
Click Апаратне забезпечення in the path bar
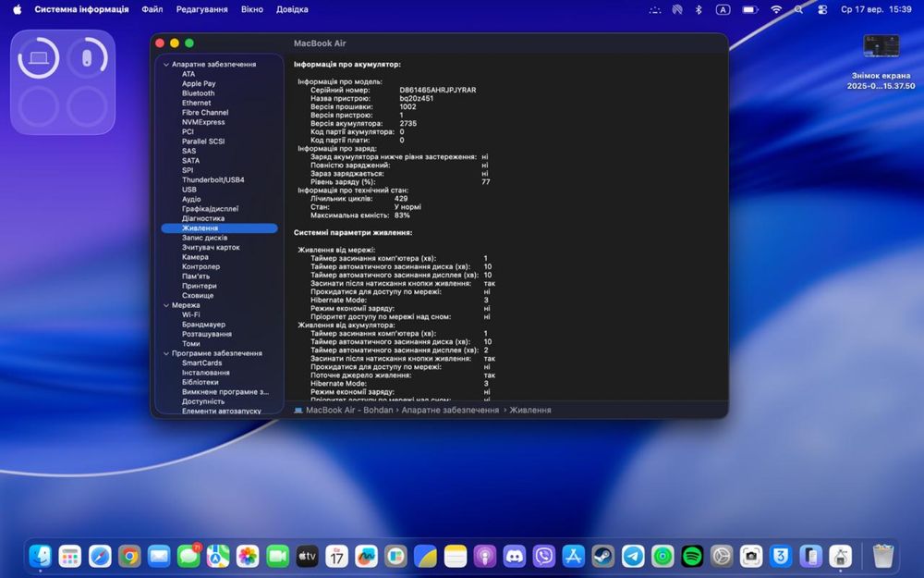click(x=450, y=410)
